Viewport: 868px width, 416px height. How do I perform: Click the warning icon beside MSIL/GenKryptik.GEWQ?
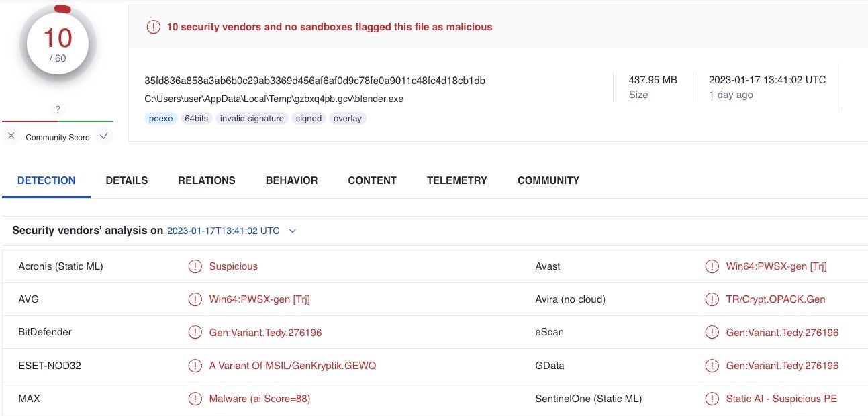195,366
